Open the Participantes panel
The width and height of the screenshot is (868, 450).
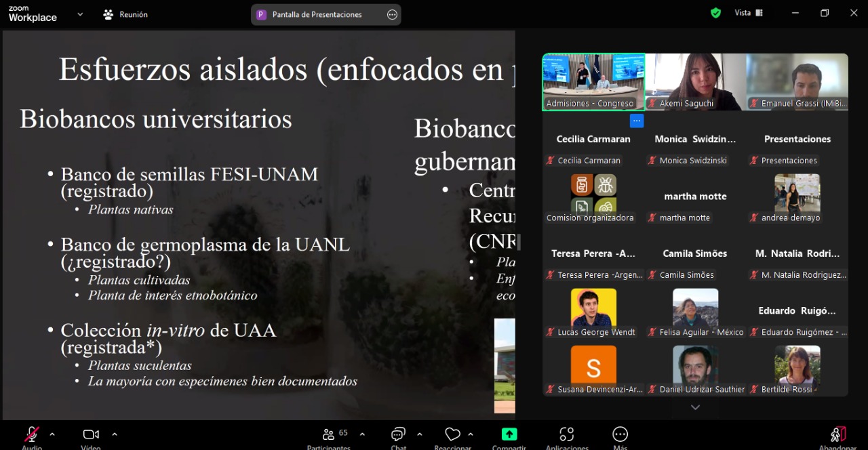328,434
